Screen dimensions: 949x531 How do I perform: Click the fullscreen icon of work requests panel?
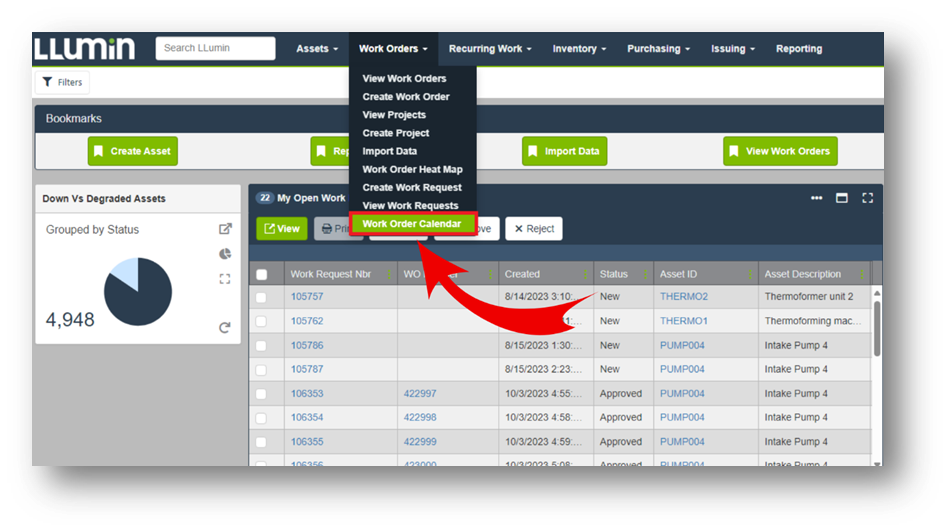(867, 198)
